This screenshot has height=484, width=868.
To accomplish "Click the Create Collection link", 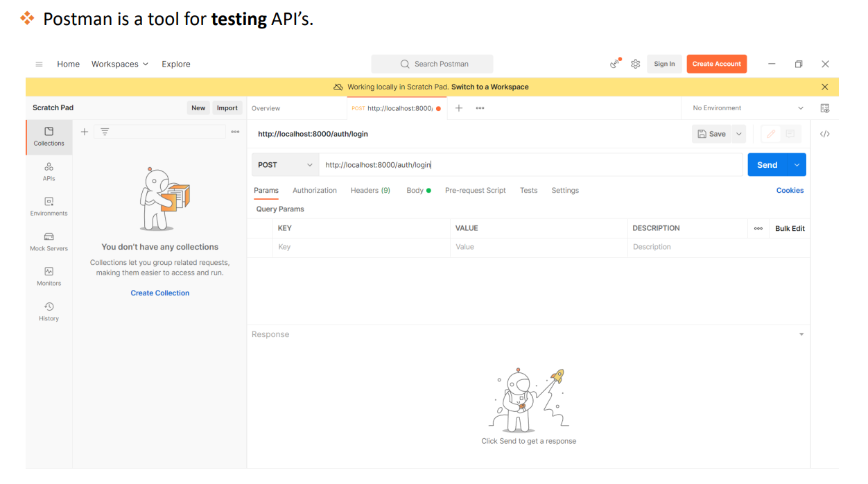I will click(160, 293).
